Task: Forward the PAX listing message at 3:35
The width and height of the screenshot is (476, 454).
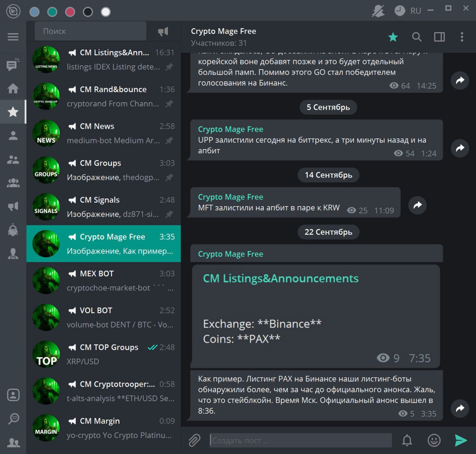Action: pyautogui.click(x=460, y=408)
